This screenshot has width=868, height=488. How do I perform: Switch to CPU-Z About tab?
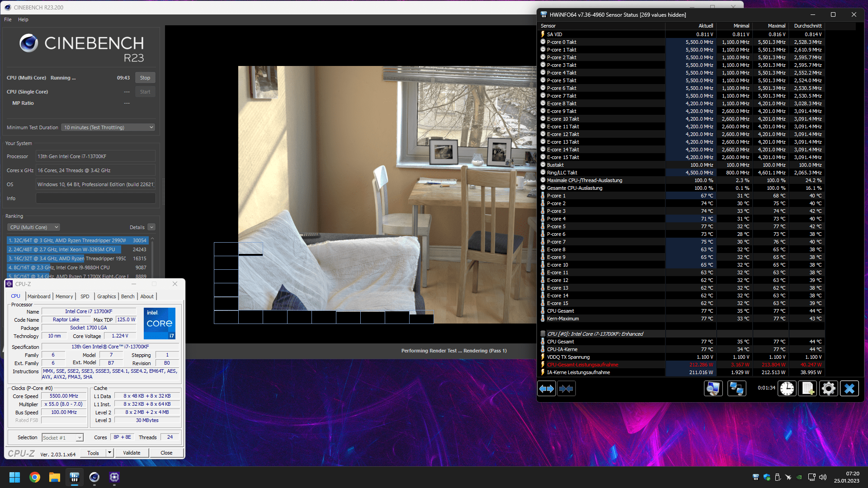coord(147,296)
